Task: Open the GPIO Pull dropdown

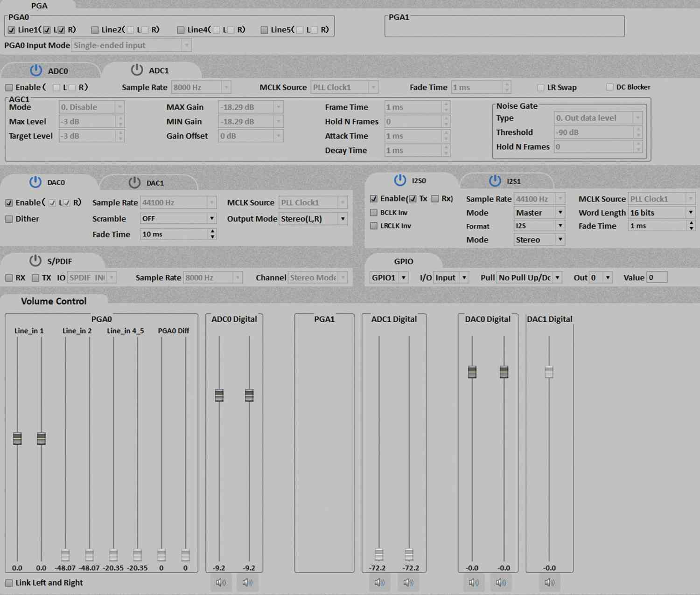Action: [529, 277]
